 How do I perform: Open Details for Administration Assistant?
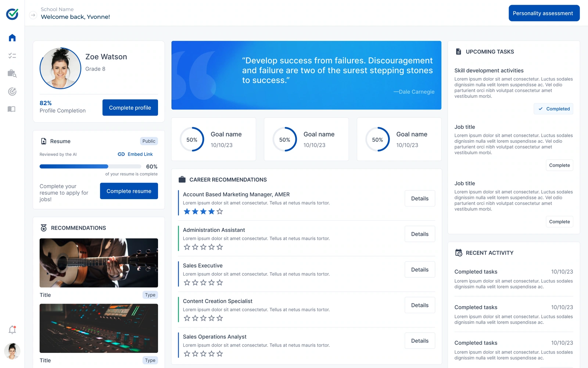tap(420, 234)
